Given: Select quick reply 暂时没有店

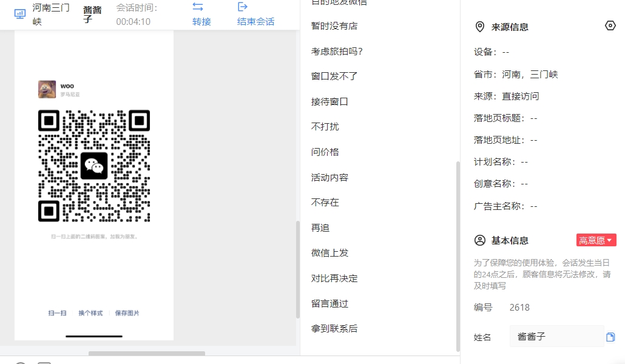Looking at the screenshot, I should coord(334,26).
